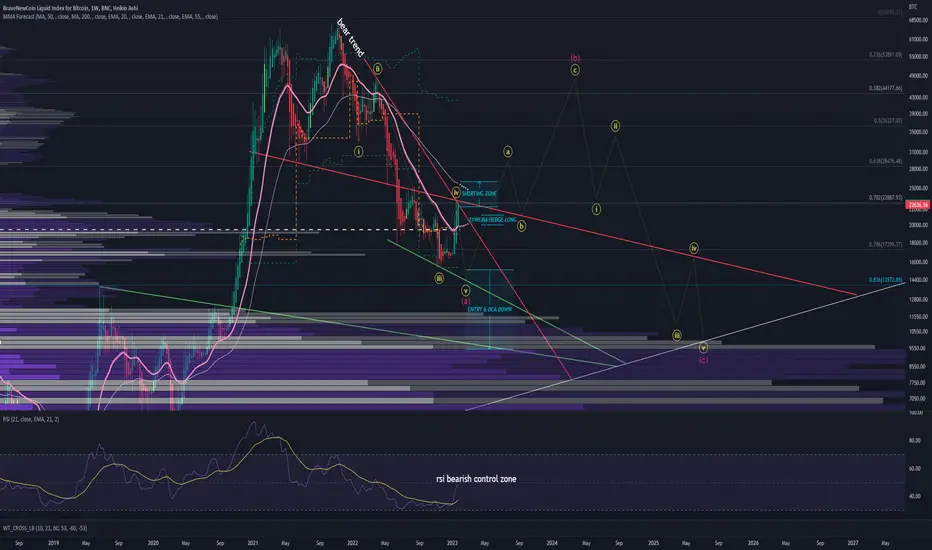
Task: Click the 0.702(22887.93) Fibonacci level label
Action: 886,197
